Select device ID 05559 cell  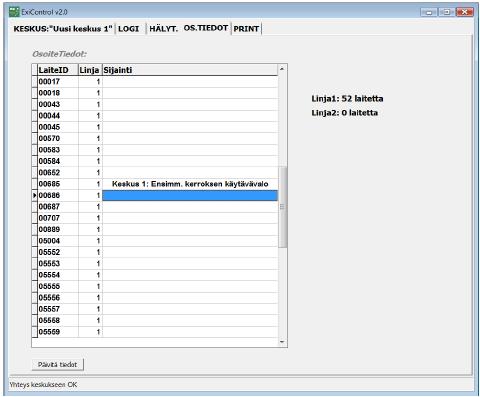(58, 332)
